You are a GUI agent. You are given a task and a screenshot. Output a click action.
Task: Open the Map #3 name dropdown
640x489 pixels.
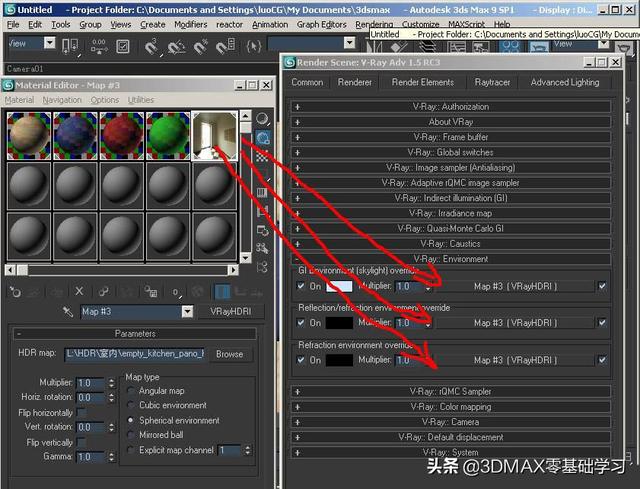[187, 312]
